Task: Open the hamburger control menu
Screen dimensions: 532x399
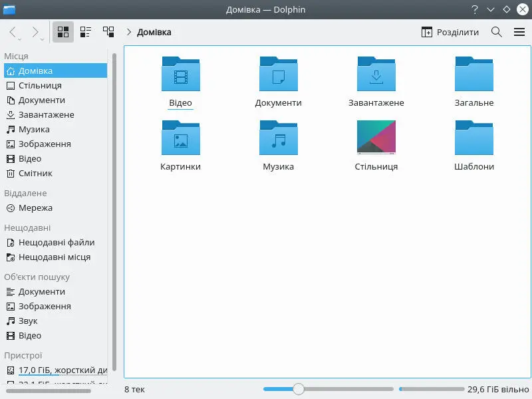Action: coord(519,32)
